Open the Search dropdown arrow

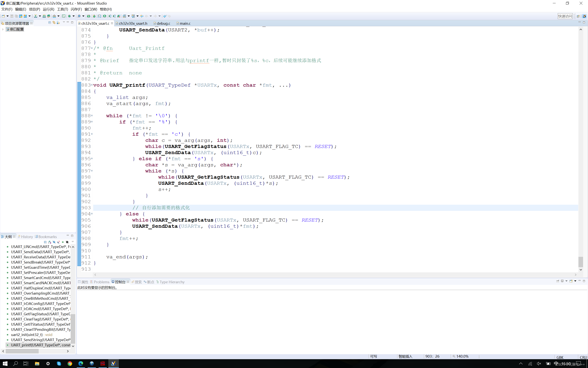tap(83, 16)
